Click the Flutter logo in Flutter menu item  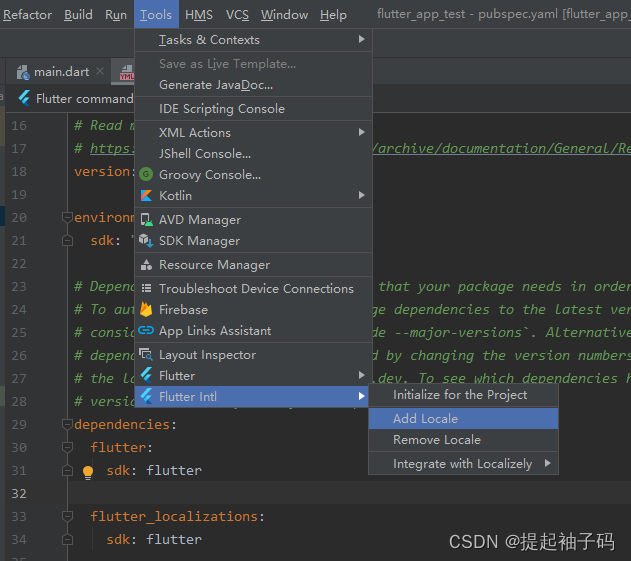(x=146, y=375)
